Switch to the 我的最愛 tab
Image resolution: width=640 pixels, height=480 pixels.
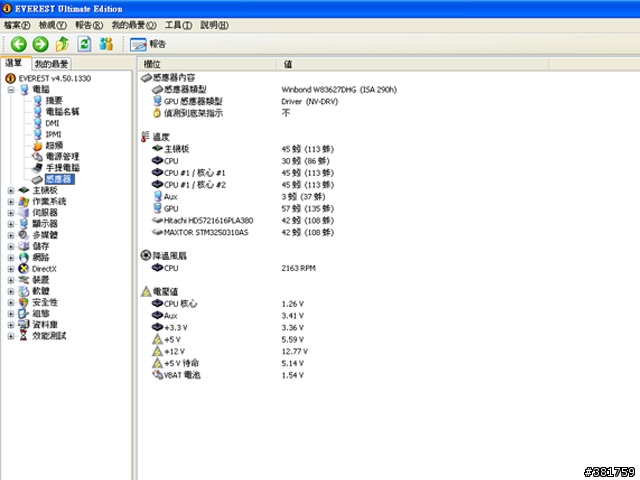51,64
